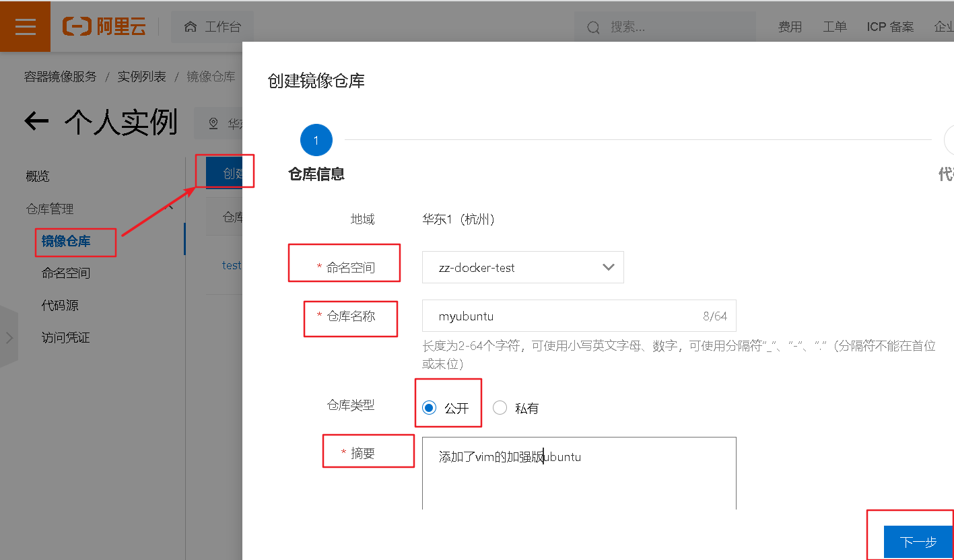954x560 pixels.
Task: Open 概览 in the sidebar
Action: 38,176
